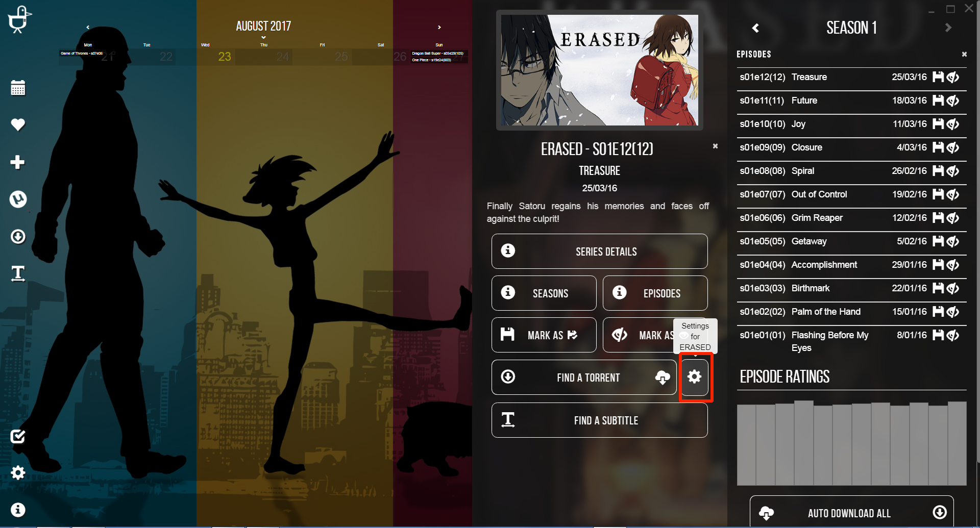This screenshot has height=528, width=980.
Task: Open the about info icon in sidebar
Action: point(18,510)
